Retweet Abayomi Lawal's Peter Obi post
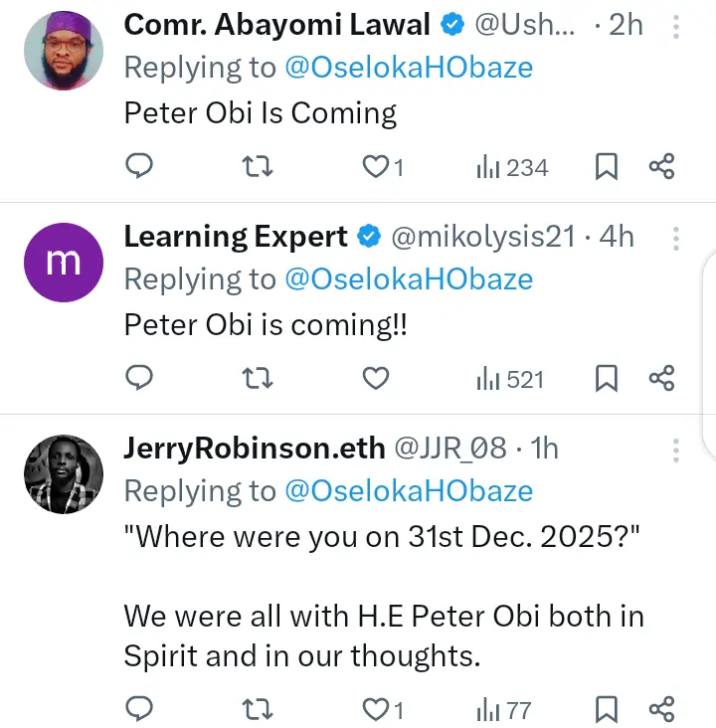 [258, 166]
